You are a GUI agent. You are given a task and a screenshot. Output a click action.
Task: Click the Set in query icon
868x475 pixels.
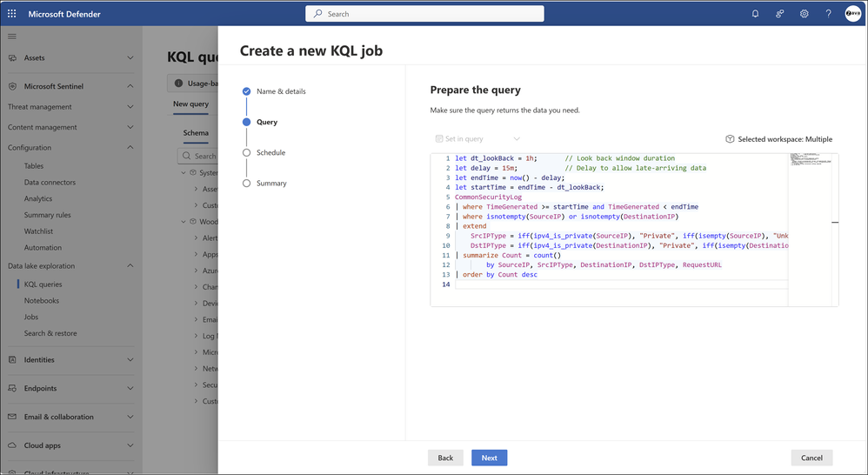pos(439,139)
